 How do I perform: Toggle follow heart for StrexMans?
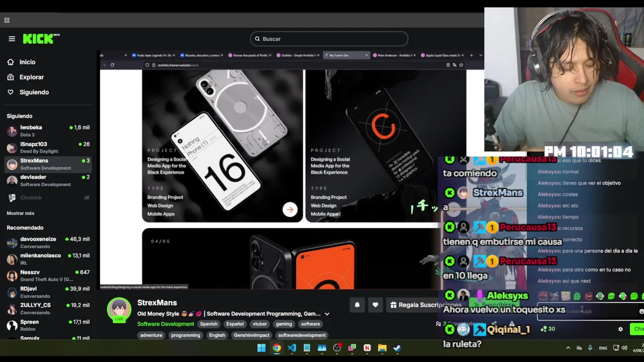[375, 305]
